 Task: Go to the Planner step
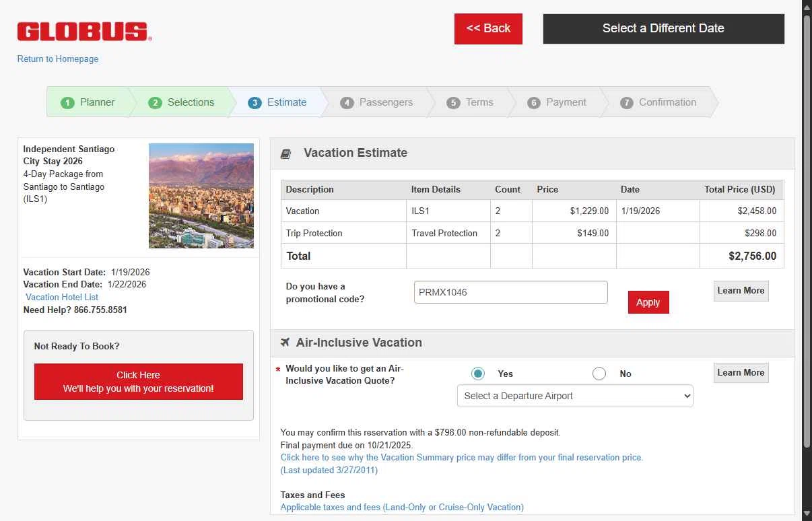88,102
